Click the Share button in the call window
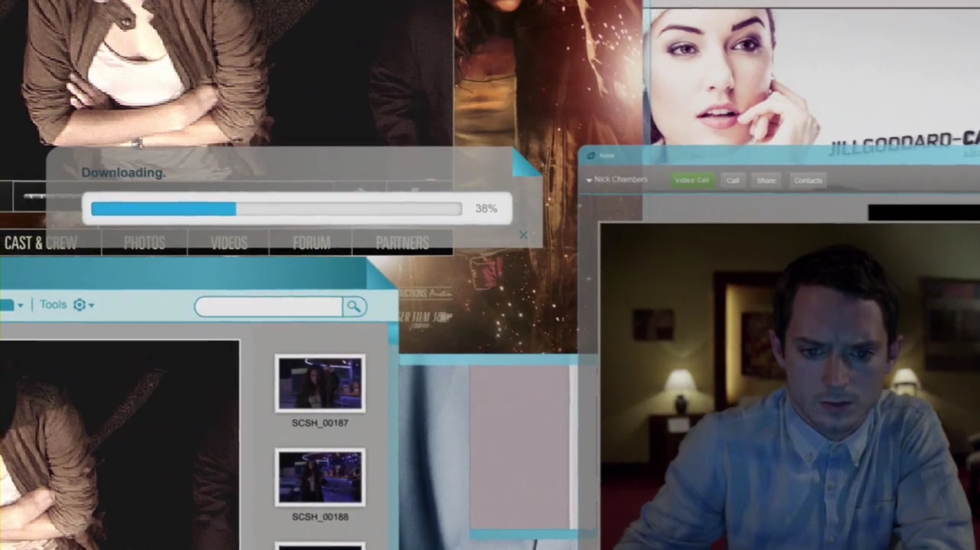 coord(766,180)
